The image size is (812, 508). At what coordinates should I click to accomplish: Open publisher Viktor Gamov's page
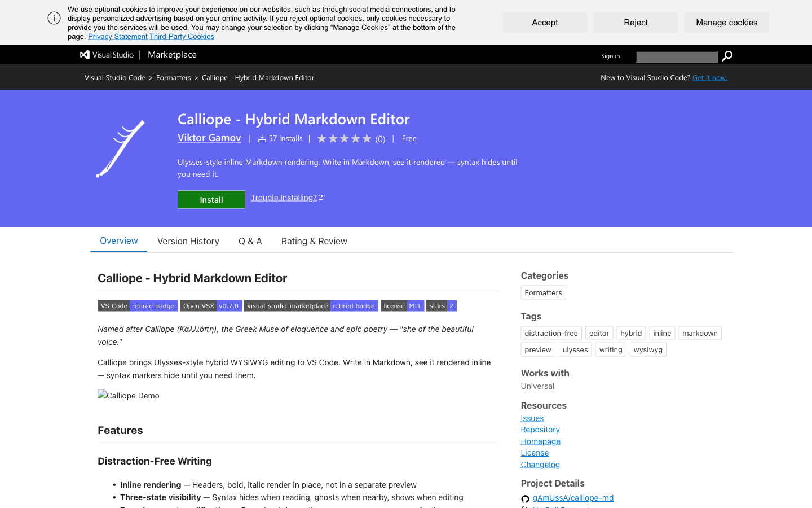click(209, 138)
